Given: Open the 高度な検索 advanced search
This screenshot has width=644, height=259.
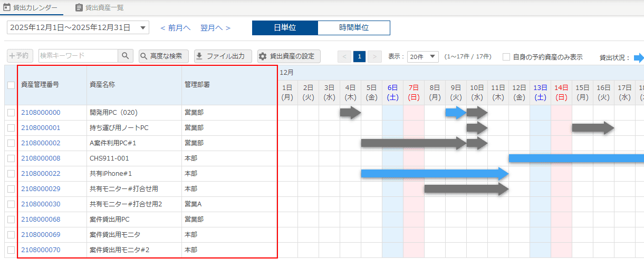Looking at the screenshot, I should [163, 56].
